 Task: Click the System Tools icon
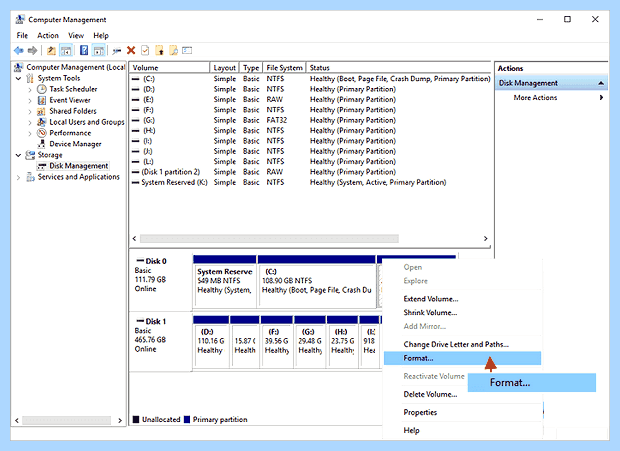[30, 78]
